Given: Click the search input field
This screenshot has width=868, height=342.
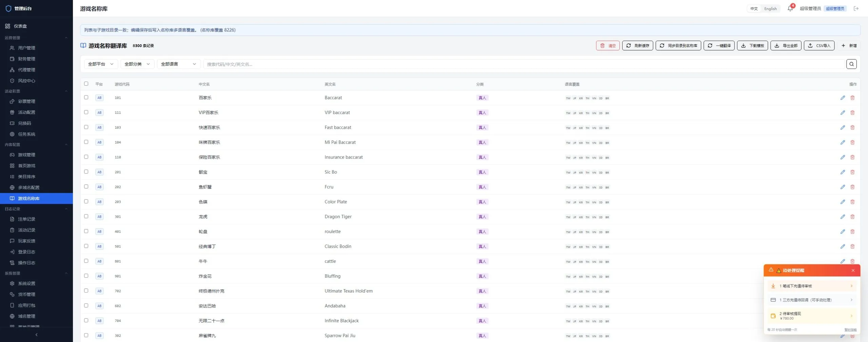Looking at the screenshot, I should (x=524, y=64).
